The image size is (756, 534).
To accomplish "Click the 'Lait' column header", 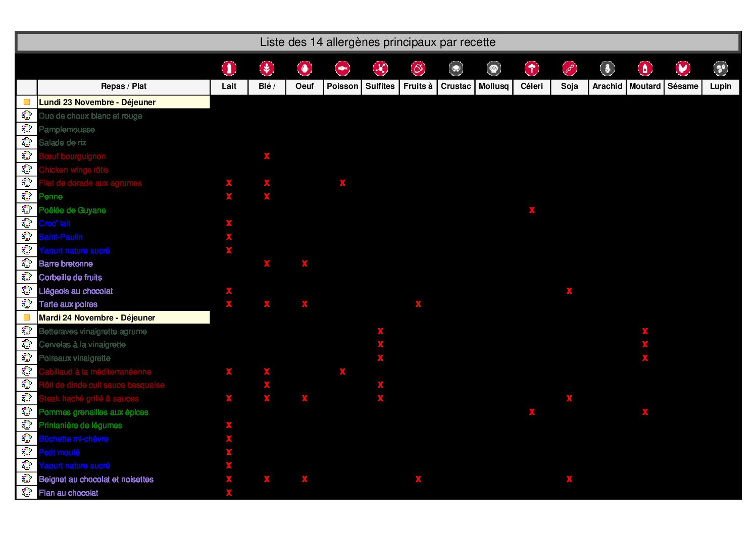I will [x=229, y=86].
